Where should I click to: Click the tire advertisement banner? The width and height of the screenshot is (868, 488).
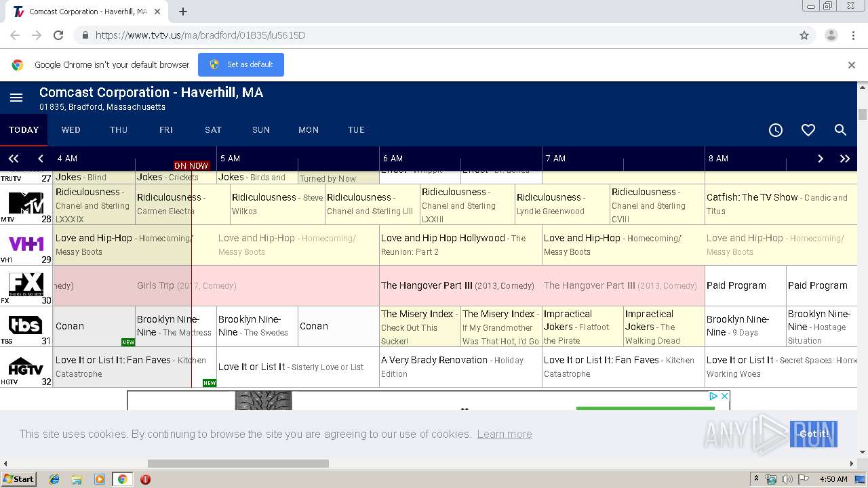click(429, 400)
